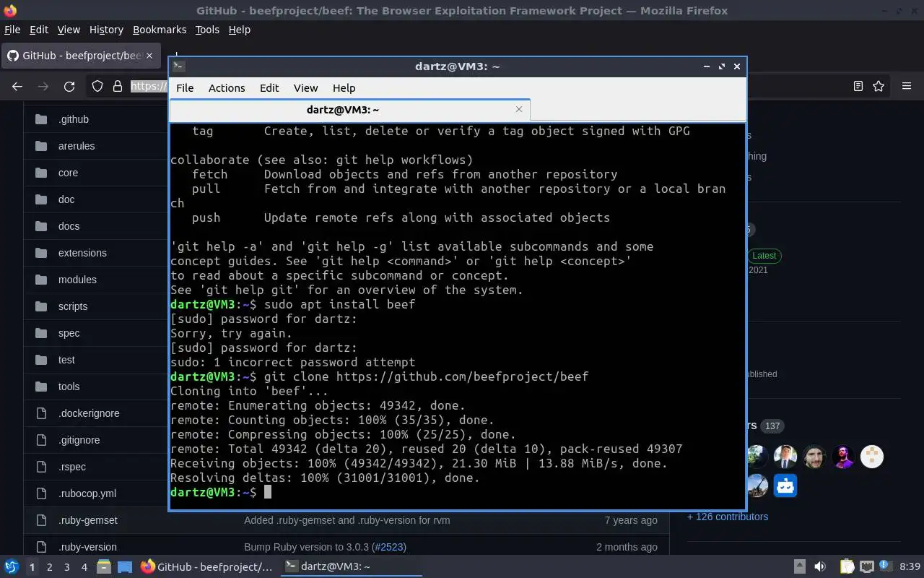Image resolution: width=924 pixels, height=578 pixels.
Task: Select the GitHub beefproject browser tab
Action: click(x=80, y=56)
